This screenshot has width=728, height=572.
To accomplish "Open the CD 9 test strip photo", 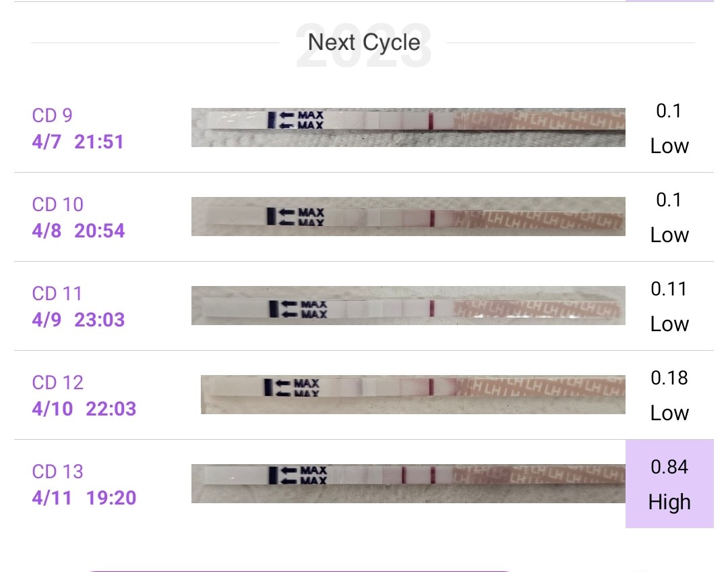I will coord(408,127).
